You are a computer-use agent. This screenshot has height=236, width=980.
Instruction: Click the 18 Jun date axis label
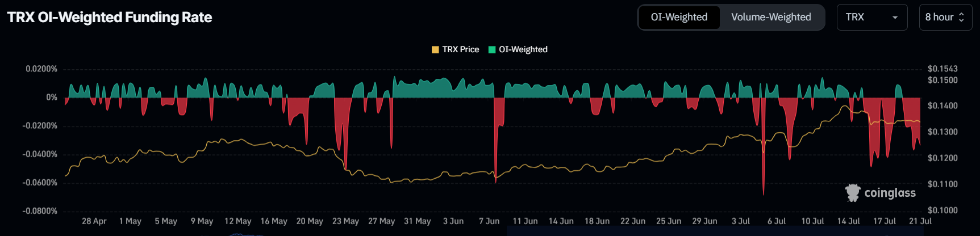click(597, 221)
